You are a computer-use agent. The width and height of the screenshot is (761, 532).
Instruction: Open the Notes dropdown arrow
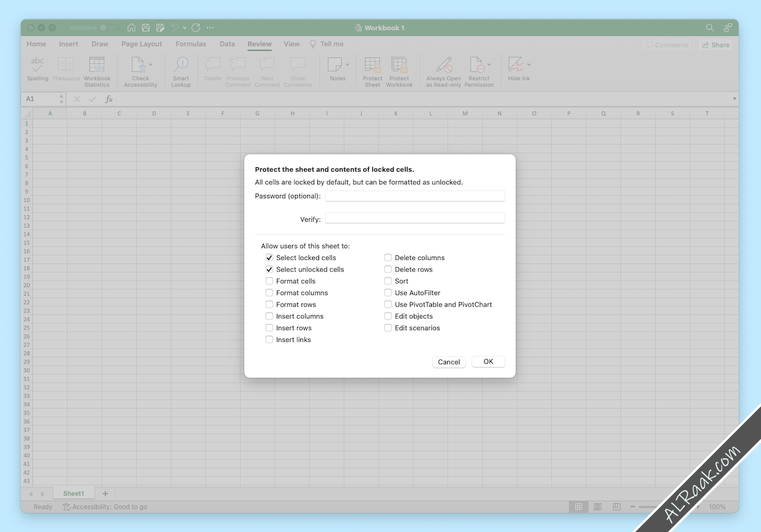click(348, 64)
